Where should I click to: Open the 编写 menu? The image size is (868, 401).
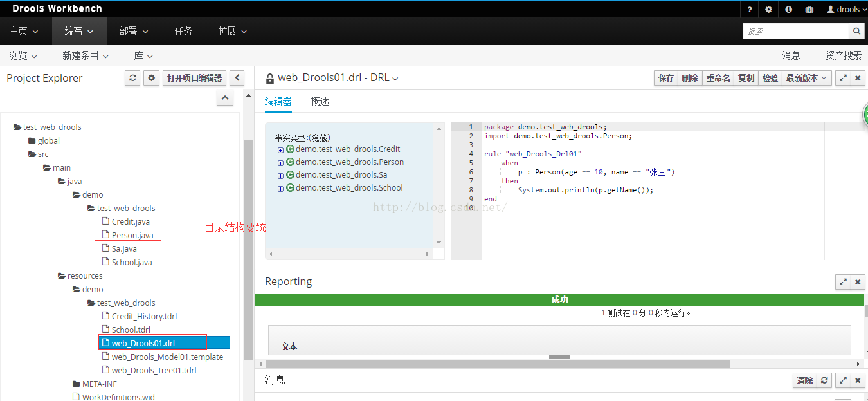(79, 31)
